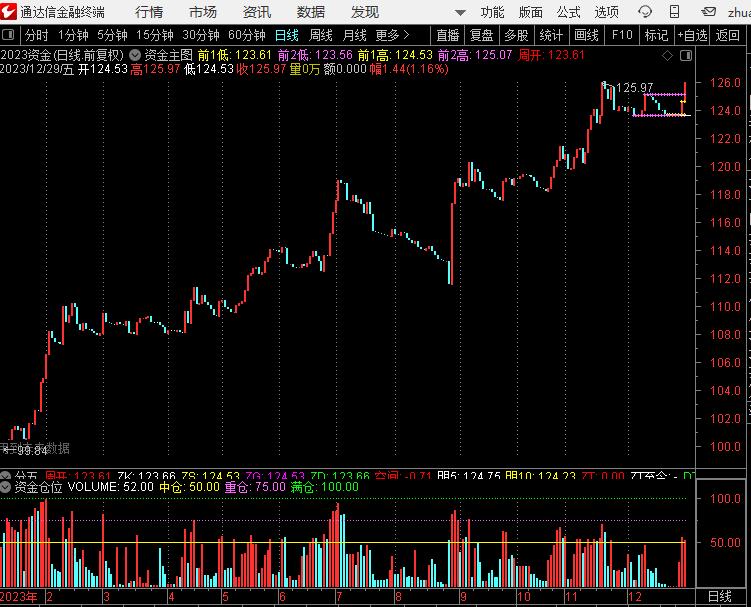Image resolution: width=751 pixels, height=607 pixels.
Task: Click VOLUME: 52.00 indicator value
Action: (111, 487)
